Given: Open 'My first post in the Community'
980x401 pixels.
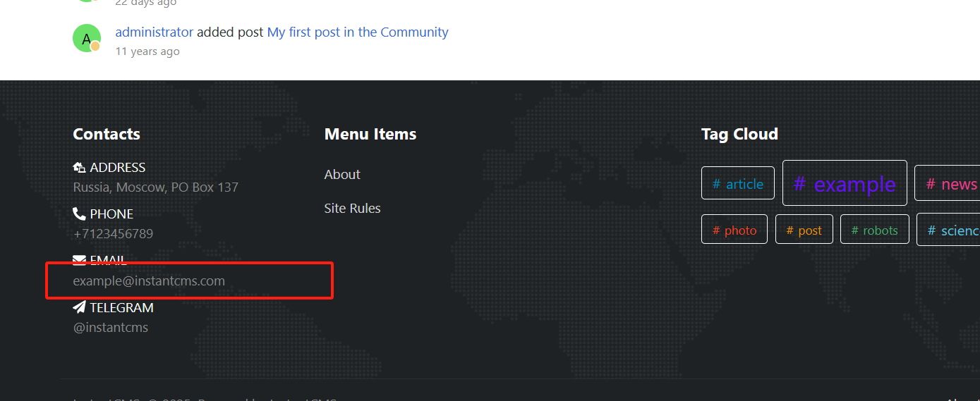Looking at the screenshot, I should pyautogui.click(x=358, y=32).
